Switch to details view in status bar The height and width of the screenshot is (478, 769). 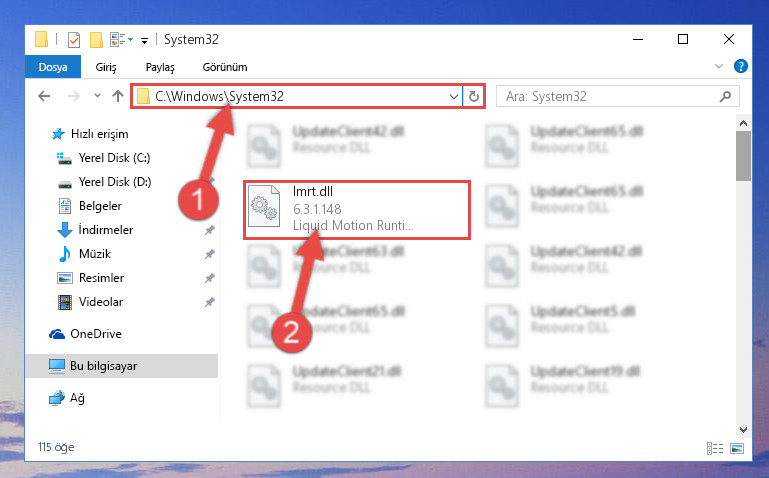[715, 448]
